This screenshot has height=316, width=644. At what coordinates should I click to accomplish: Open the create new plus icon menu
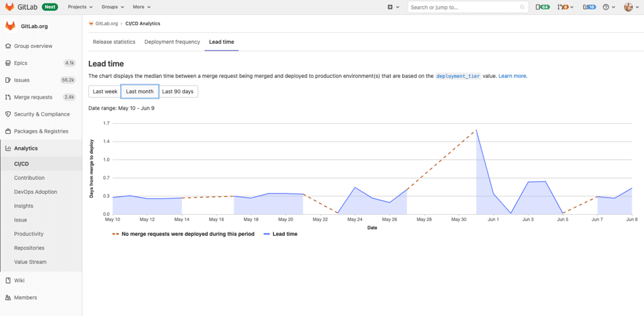pyautogui.click(x=393, y=7)
